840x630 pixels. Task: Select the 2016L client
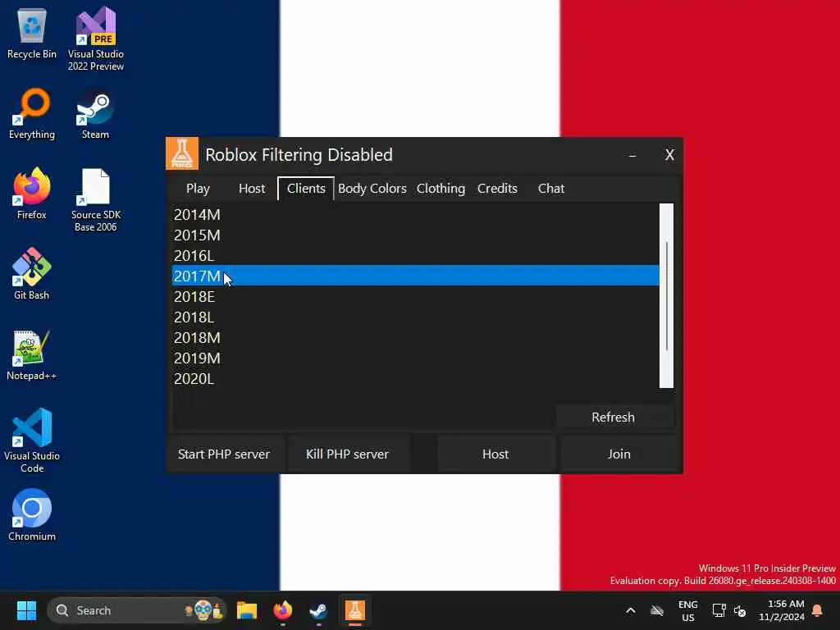(415, 256)
